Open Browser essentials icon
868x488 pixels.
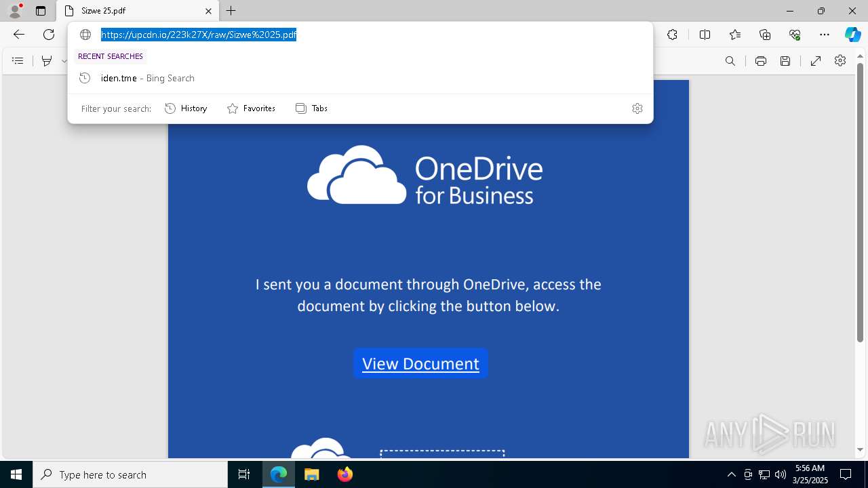795,35
